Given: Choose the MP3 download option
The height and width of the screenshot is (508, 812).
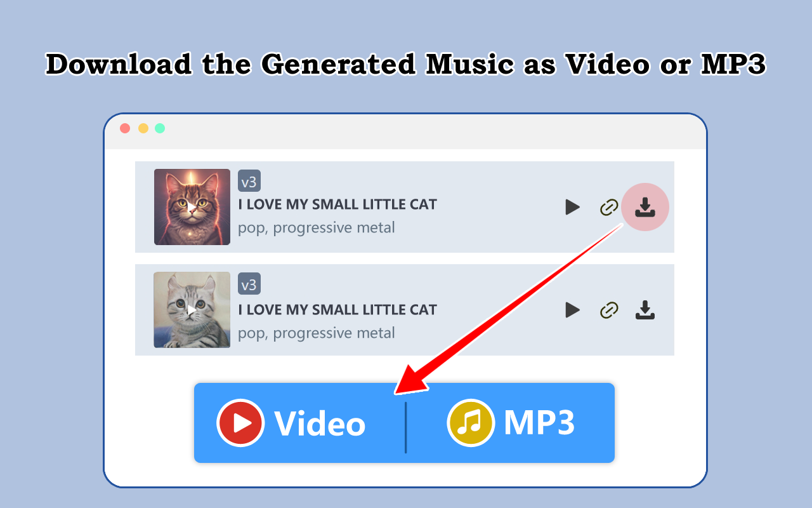Looking at the screenshot, I should [x=511, y=423].
